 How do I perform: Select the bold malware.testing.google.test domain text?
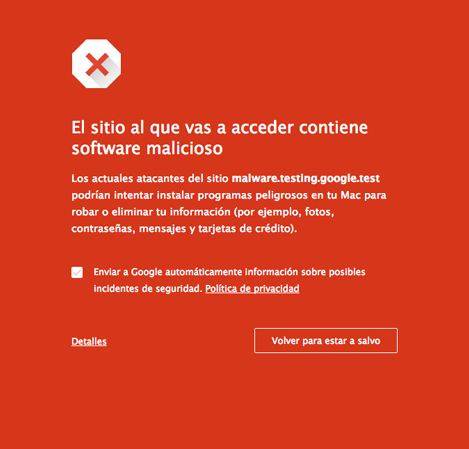click(306, 178)
